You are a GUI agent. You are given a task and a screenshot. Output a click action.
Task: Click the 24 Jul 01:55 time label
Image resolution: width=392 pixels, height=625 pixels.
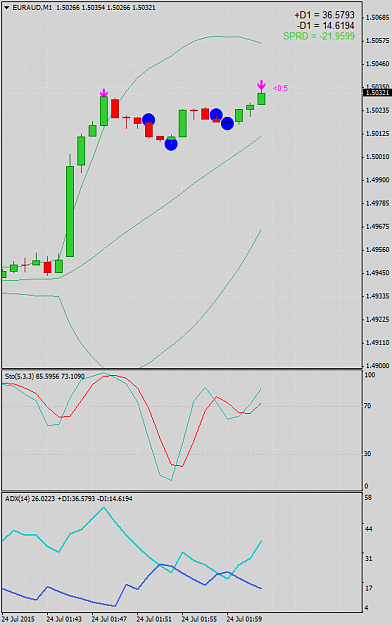click(199, 619)
